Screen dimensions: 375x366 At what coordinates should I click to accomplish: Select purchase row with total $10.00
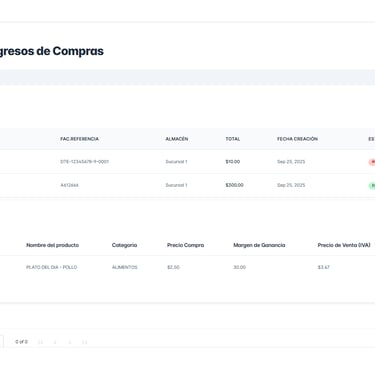187,162
